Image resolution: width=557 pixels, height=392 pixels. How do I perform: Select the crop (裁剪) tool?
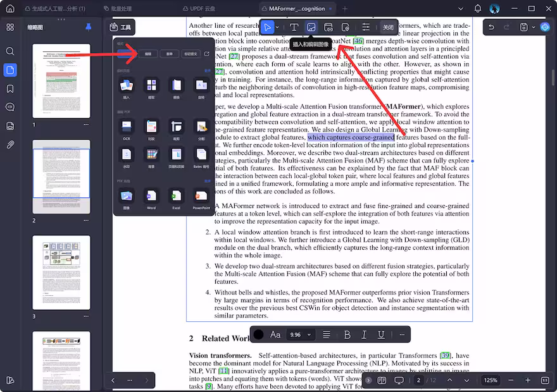click(x=175, y=128)
